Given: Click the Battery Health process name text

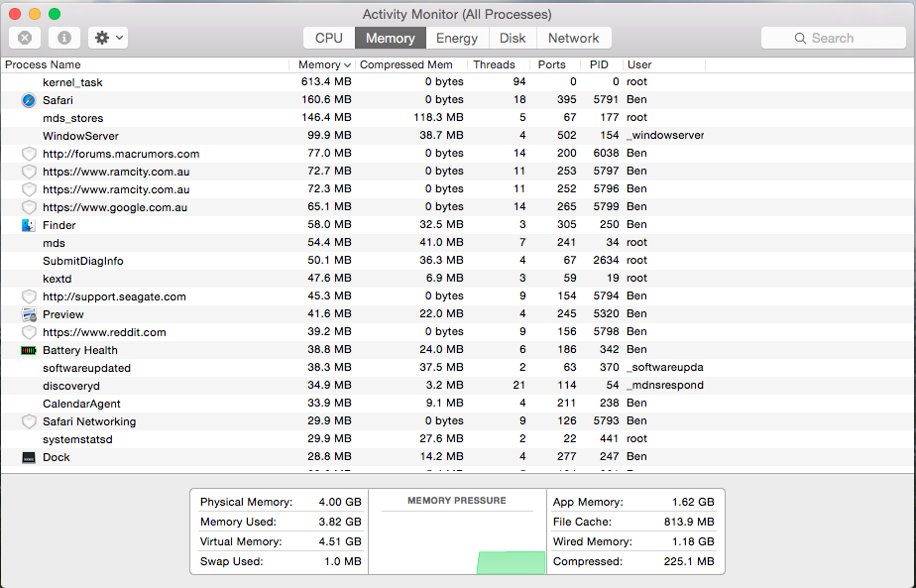Looking at the screenshot, I should pos(80,350).
